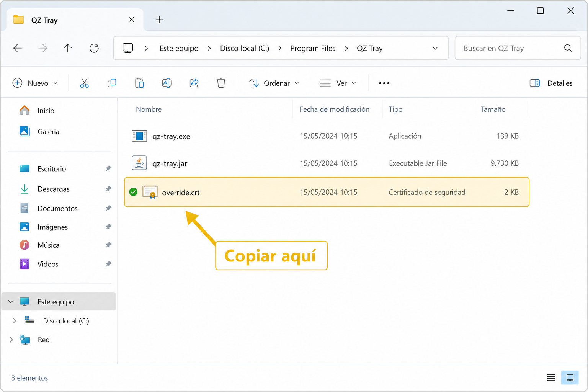Screen dimensions: 588x392
Task: Toggle the Detalles pane
Action: tap(551, 83)
